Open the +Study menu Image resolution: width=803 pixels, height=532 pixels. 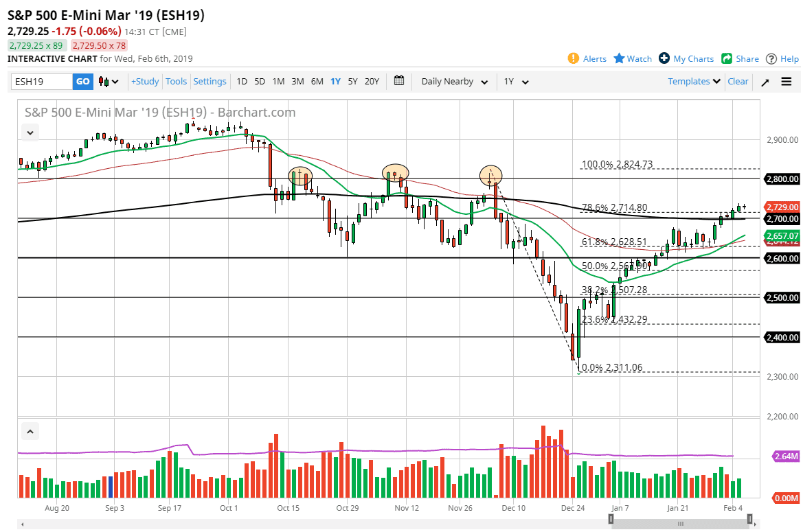[x=144, y=81]
